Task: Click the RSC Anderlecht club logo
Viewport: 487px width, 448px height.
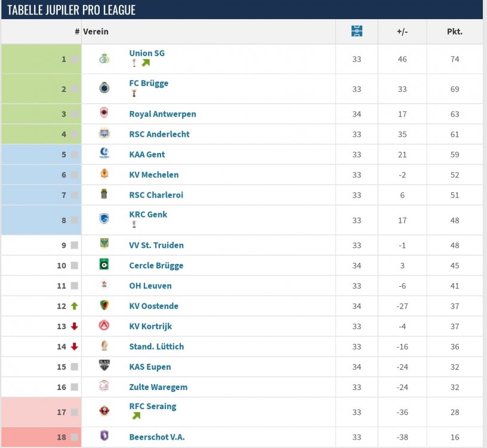Action: (104, 133)
